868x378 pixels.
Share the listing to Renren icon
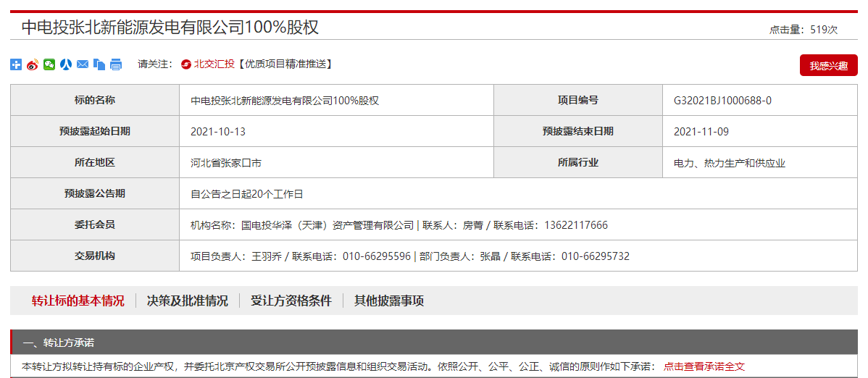(x=66, y=64)
